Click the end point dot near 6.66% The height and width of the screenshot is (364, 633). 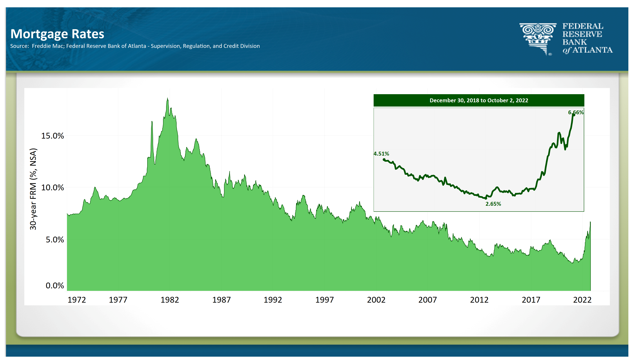point(574,115)
